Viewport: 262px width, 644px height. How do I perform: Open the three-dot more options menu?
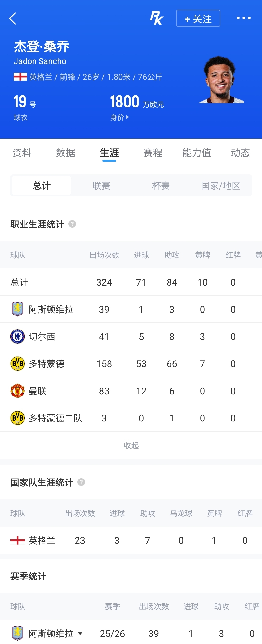(x=244, y=18)
